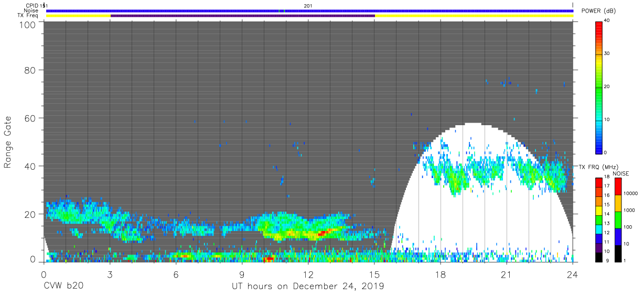Image resolution: width=644 pixels, height=297 pixels.
Task: Click the '3' tick on the UT hours axis
Action: (110, 274)
